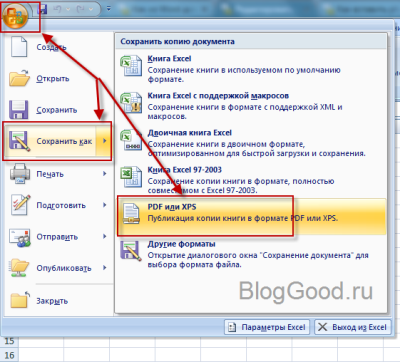Select Открыть in the Office menu

pyautogui.click(x=53, y=79)
